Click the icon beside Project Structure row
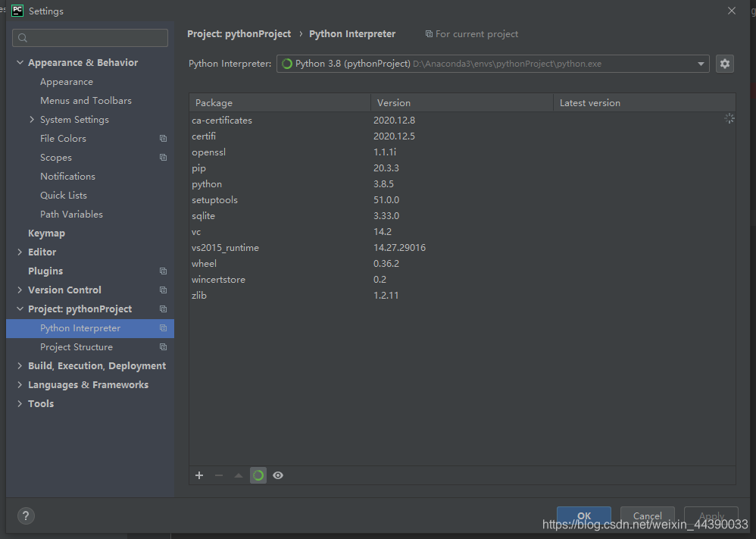Screen dimensions: 756x539 (x=164, y=347)
